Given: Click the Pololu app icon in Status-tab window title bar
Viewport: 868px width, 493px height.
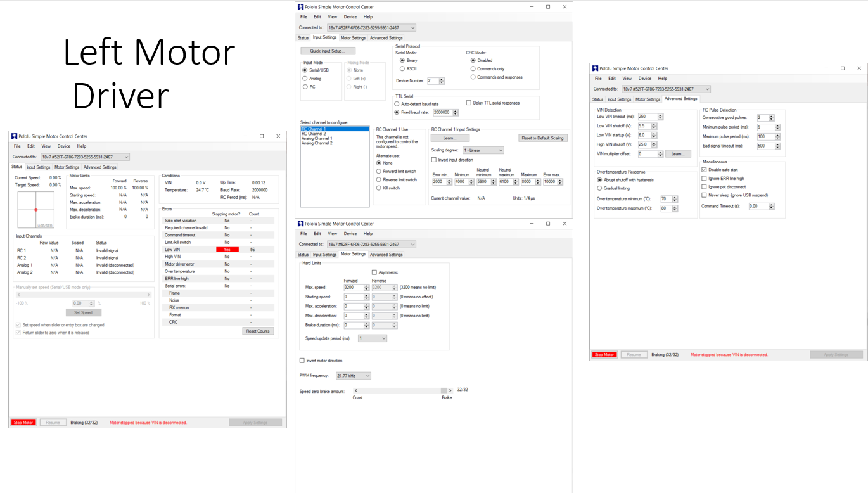Looking at the screenshot, I should tap(14, 136).
